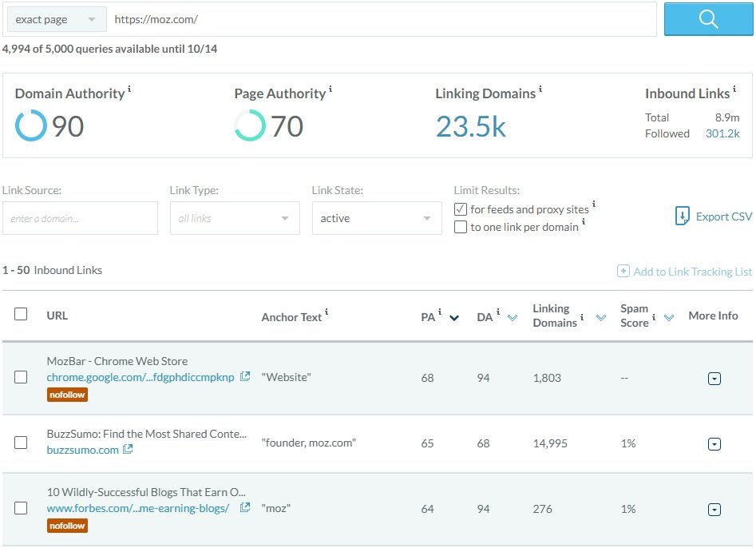
Task: Open external link icon beside forbes.com URL
Action: (245, 507)
